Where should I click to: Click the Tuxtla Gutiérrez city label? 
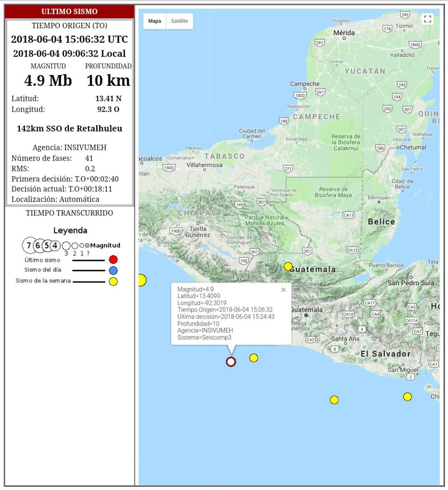pyautogui.click(x=198, y=232)
